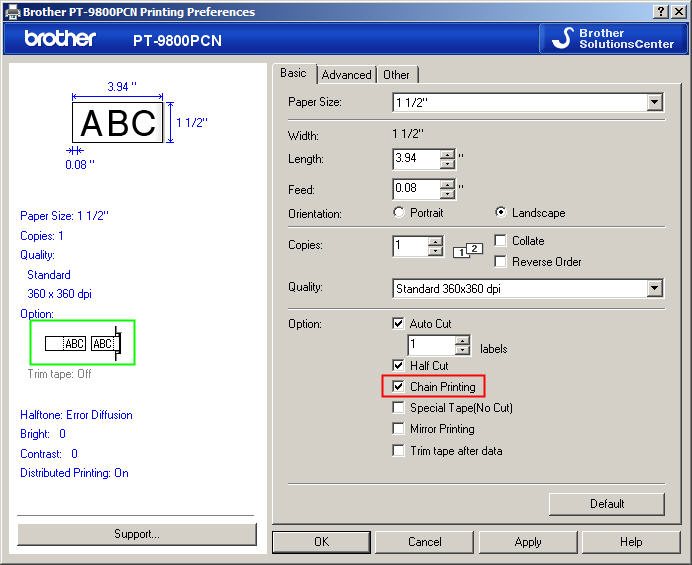Disable the Auto Cut checkbox
Image resolution: width=692 pixels, height=565 pixels.
pos(399,324)
